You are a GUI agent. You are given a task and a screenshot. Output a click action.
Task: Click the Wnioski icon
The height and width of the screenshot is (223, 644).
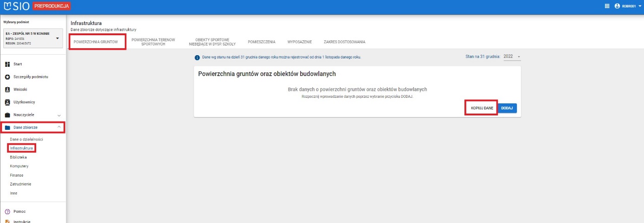(7, 89)
